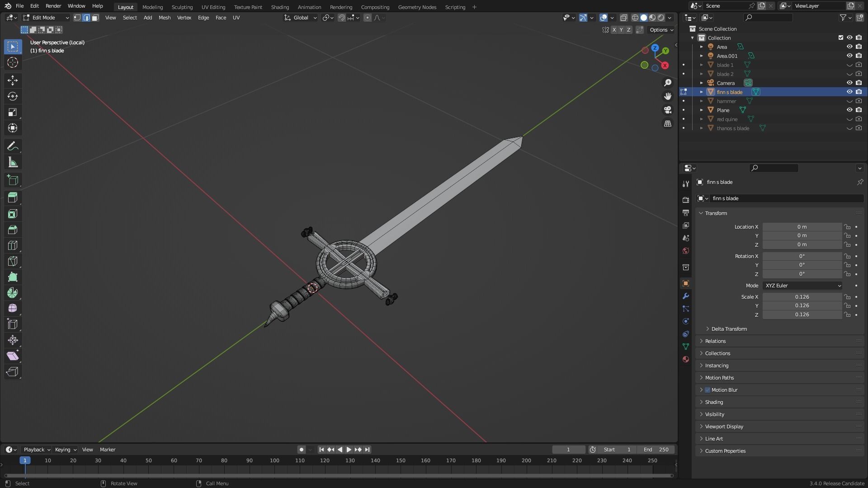Select the Bevel tool

click(13, 230)
